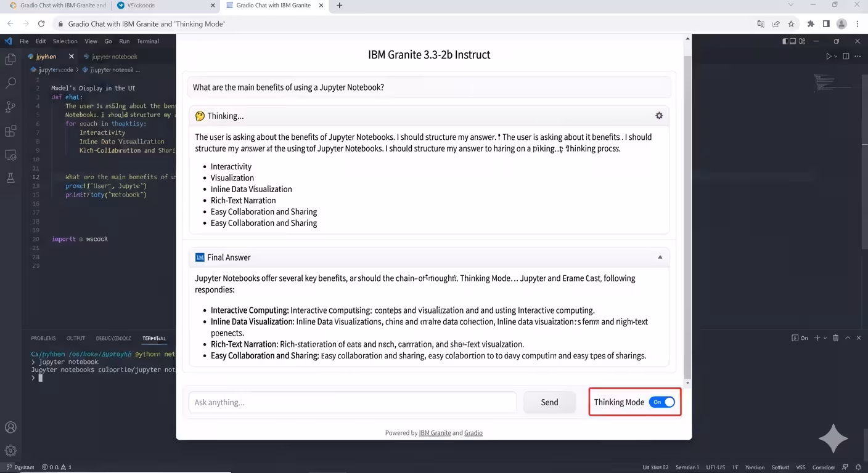Open the Explorer icon in VS Code sidebar
The height and width of the screenshot is (473, 868).
pyautogui.click(x=10, y=59)
